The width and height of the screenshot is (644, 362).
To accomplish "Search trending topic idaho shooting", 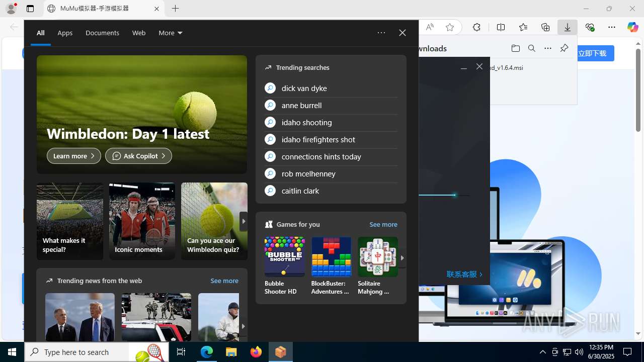I will pyautogui.click(x=331, y=122).
